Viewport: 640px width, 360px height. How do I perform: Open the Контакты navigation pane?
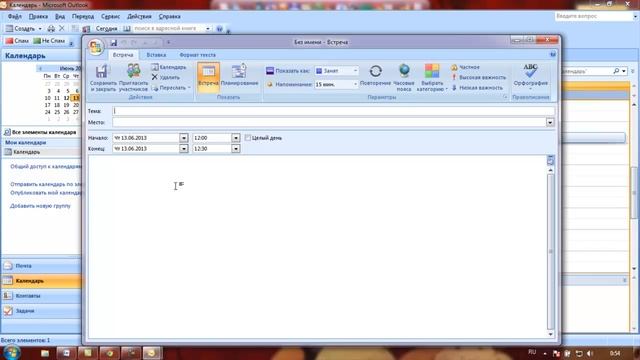point(41,296)
